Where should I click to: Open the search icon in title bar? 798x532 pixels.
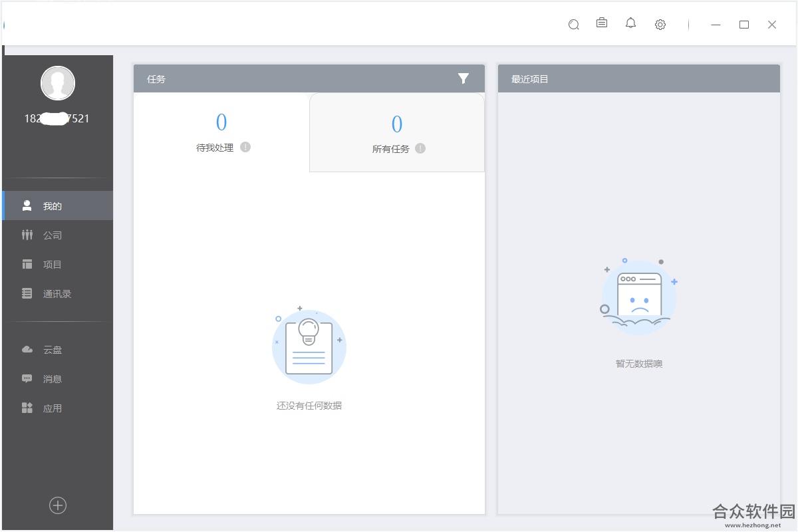(574, 25)
